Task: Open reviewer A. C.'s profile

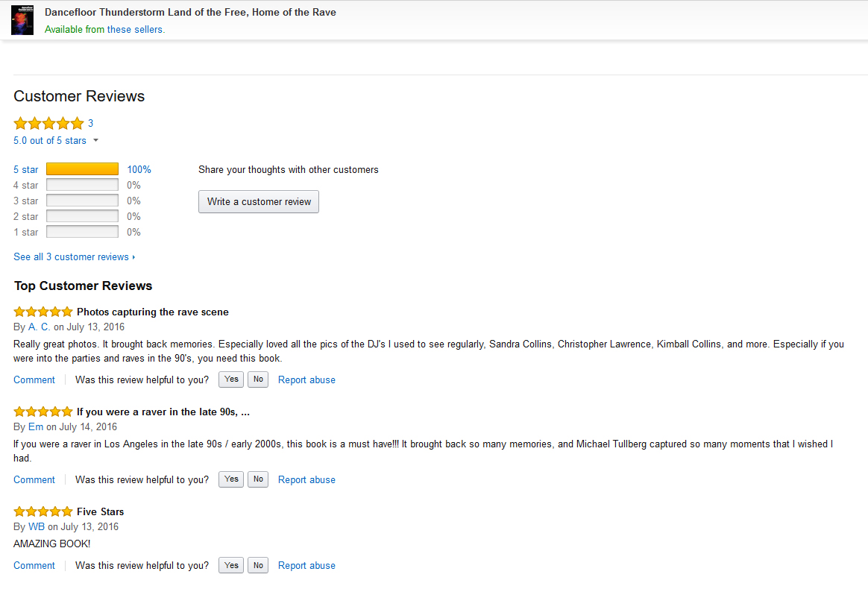Action: tap(40, 327)
